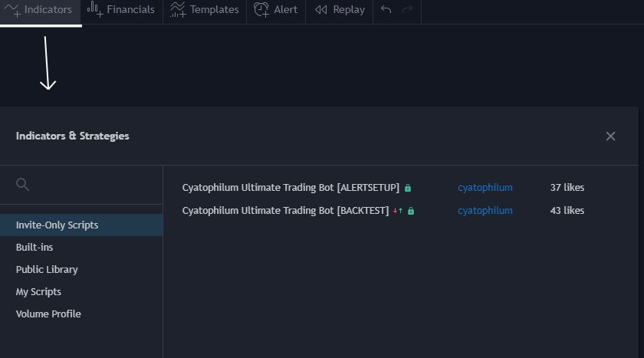The width and height of the screenshot is (644, 358).
Task: Open the Financials toolbar button
Action: coord(122,10)
